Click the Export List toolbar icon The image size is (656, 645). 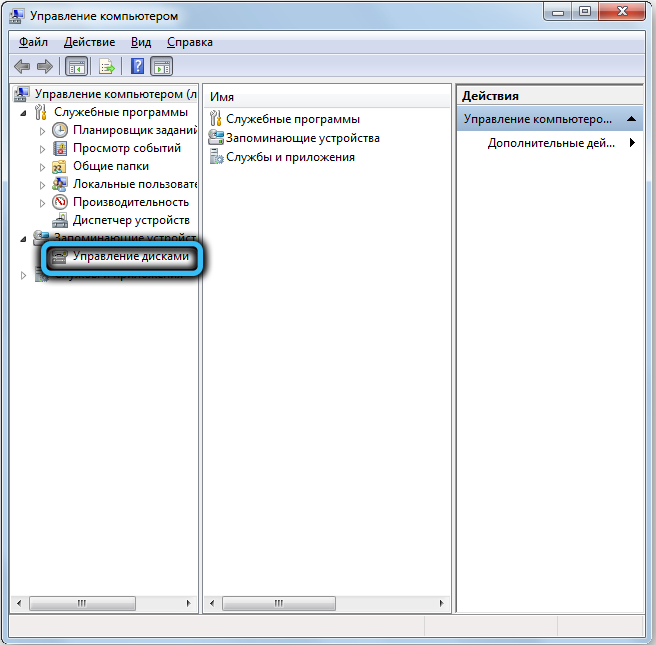point(106,67)
